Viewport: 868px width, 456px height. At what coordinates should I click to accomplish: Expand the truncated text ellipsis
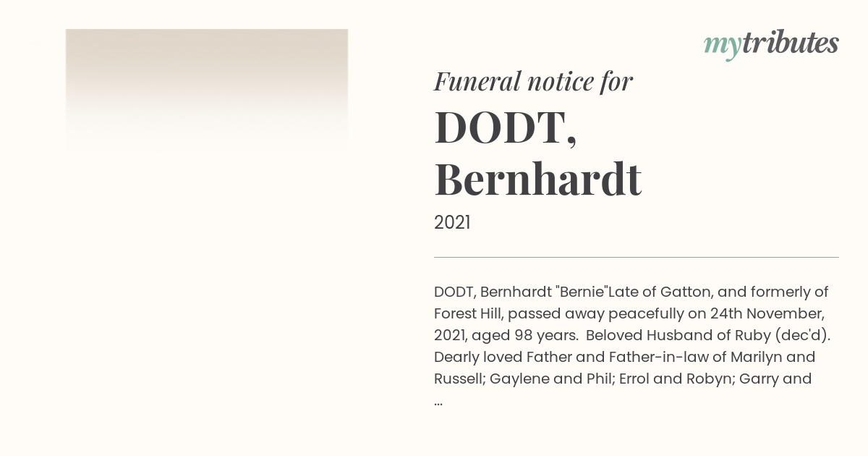click(438, 402)
